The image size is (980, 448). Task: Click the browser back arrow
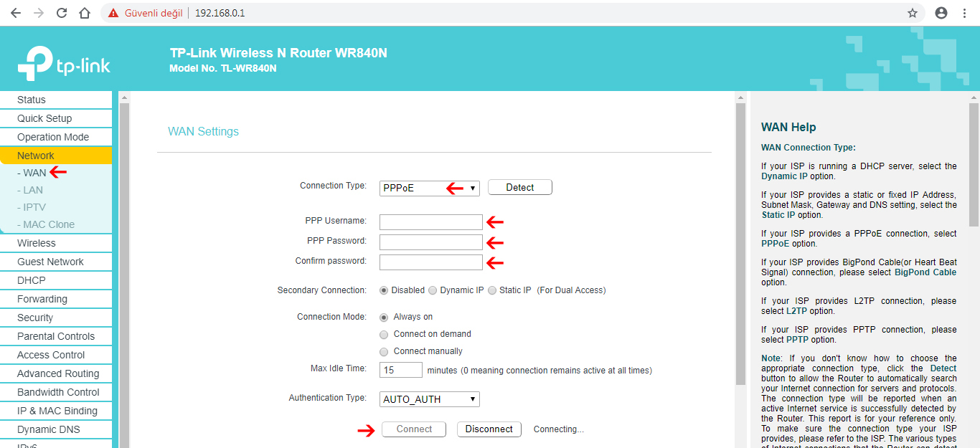(x=15, y=13)
